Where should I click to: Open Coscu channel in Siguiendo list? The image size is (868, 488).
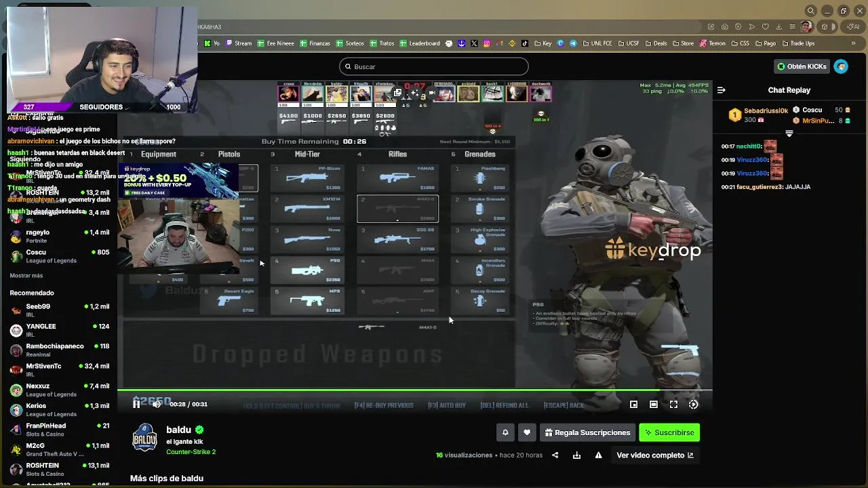59,256
